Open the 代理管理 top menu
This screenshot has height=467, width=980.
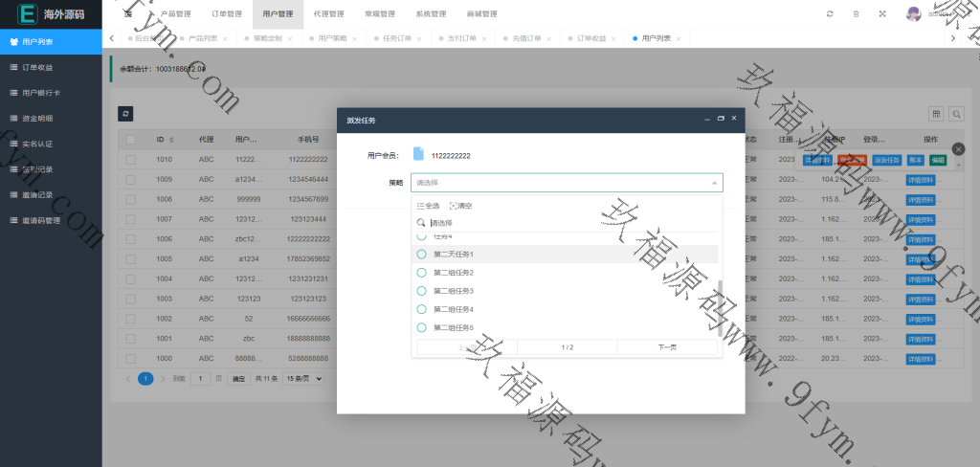point(328,14)
